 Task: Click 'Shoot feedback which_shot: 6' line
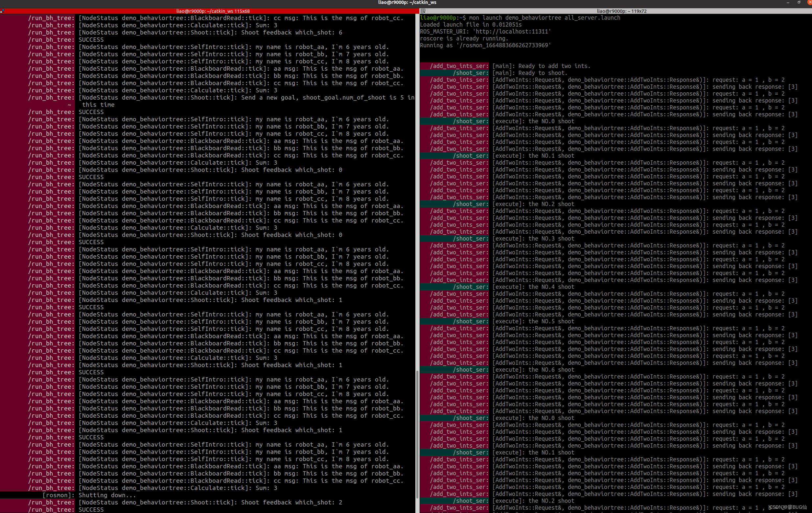(x=210, y=33)
